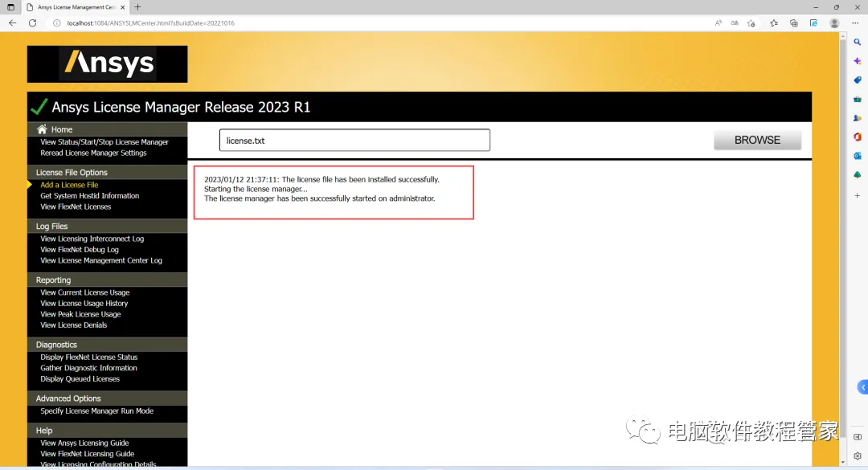Open the Favorites list icon
The height and width of the screenshot is (470, 868).
coord(774,23)
